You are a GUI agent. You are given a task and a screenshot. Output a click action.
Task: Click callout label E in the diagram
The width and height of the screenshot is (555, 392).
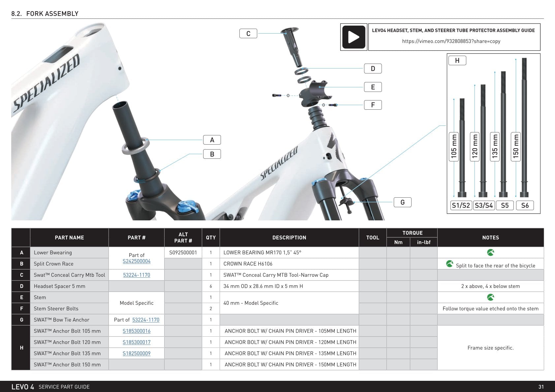pos(373,87)
